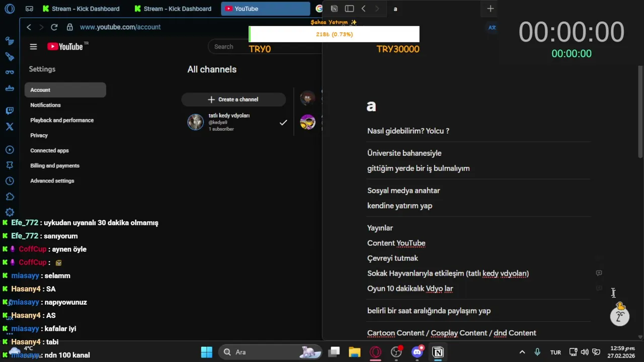This screenshot has height=362, width=644.
Task: Click tatlı kedy vdyoları channel avatar
Action: click(x=195, y=122)
